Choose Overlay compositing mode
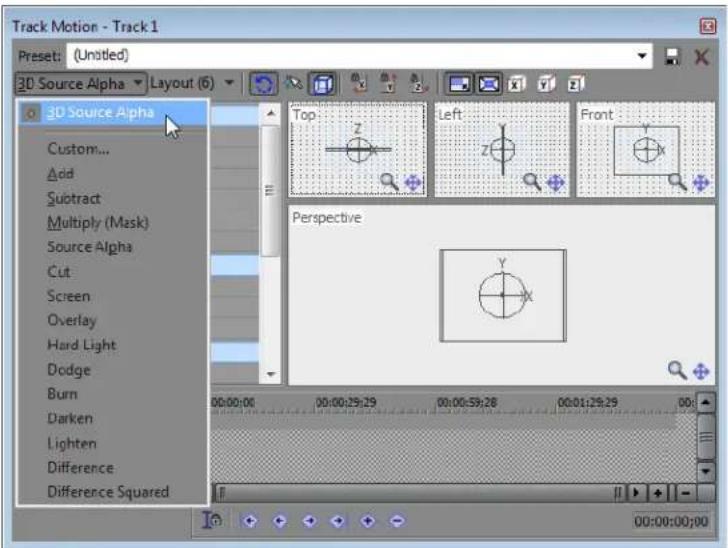728x548 pixels. (x=72, y=320)
